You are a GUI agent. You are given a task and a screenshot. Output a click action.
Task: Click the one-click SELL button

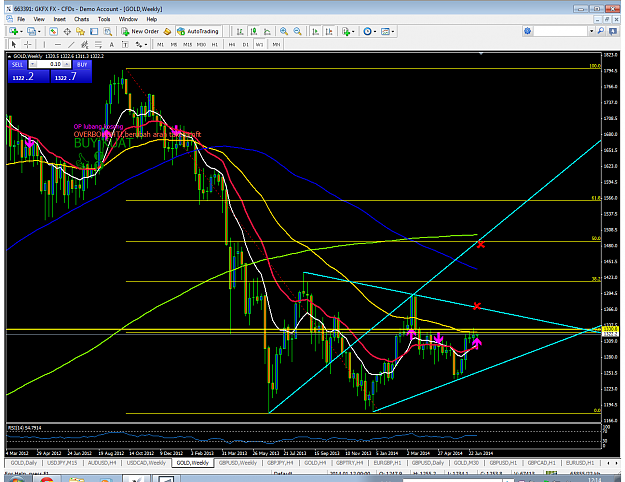[x=17, y=64]
